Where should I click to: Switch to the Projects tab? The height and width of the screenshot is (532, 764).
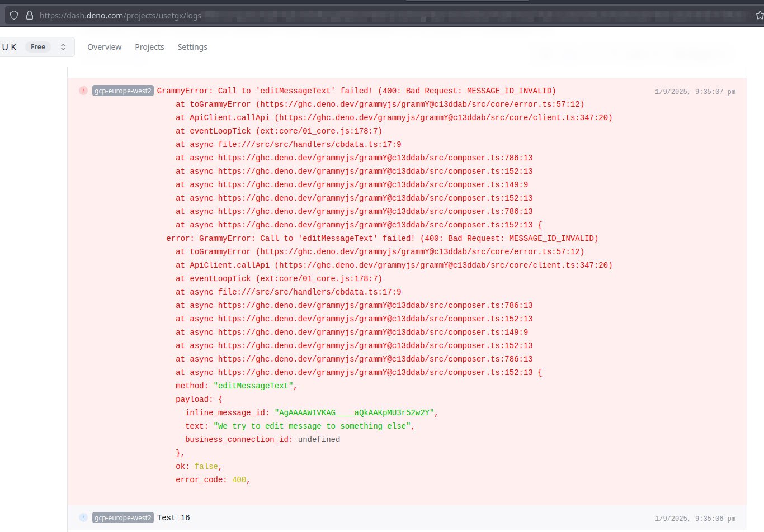point(149,47)
